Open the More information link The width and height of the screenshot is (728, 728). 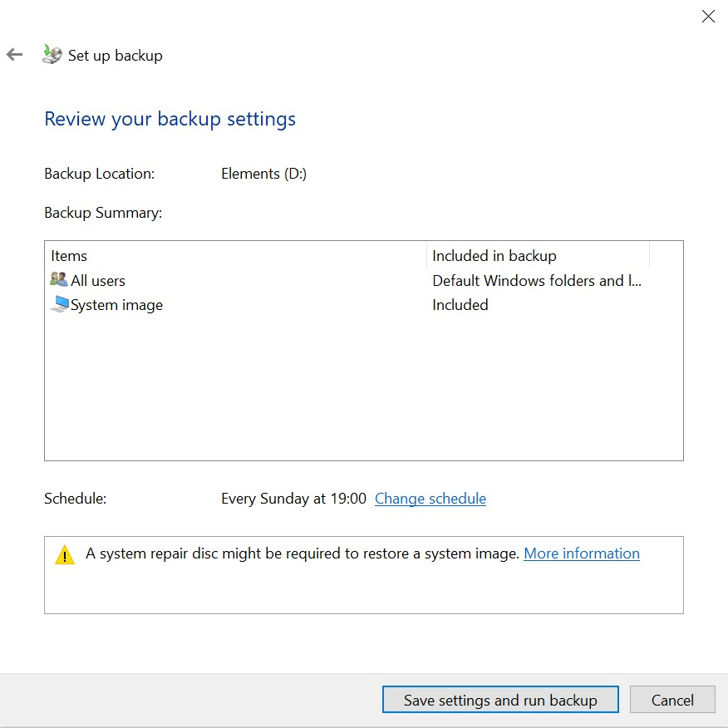581,553
